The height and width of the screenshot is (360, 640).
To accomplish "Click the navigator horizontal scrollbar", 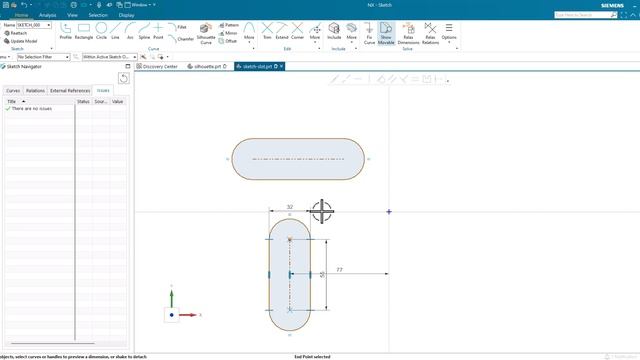I will 53,343.
